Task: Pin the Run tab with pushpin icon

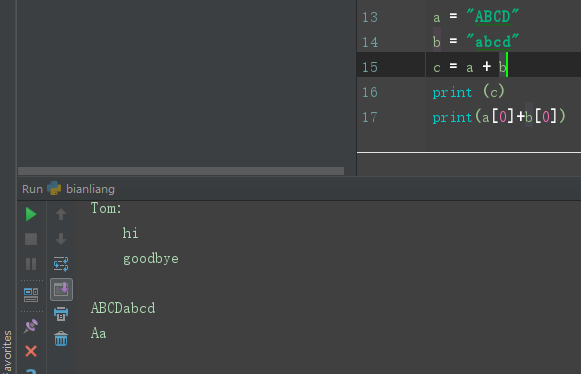Action: point(31,326)
